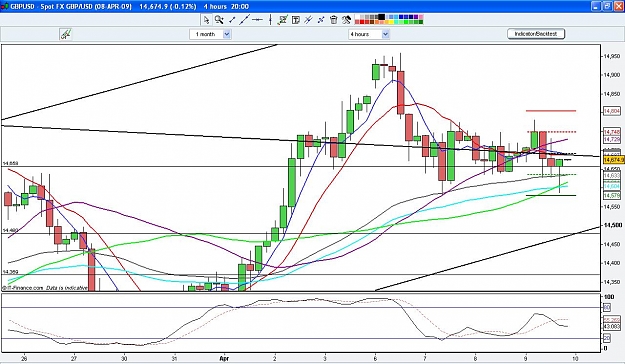Screen dimensions: 625x364
Task: Click the 14,729 purple price label
Action: [612, 139]
